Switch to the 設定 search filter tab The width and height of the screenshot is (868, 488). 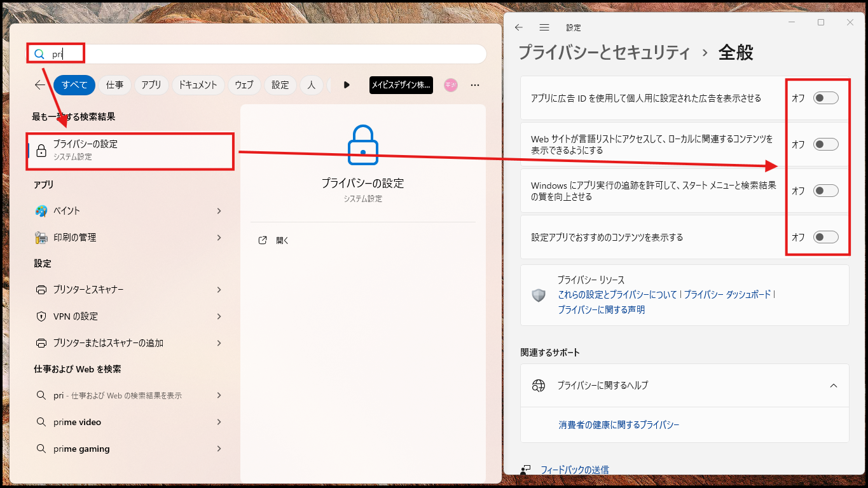[280, 85]
